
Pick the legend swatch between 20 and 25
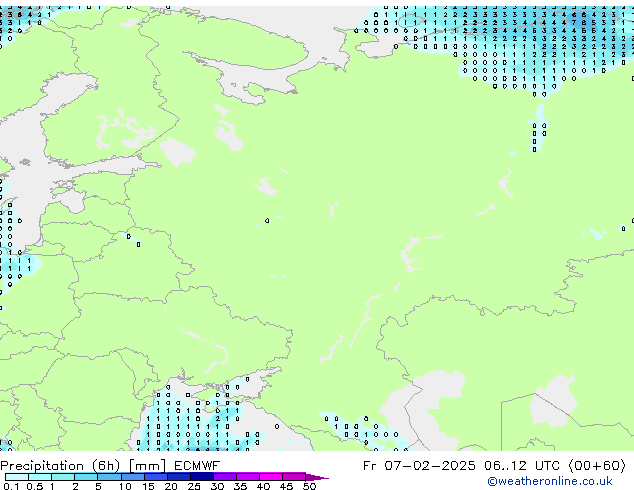click(179, 477)
